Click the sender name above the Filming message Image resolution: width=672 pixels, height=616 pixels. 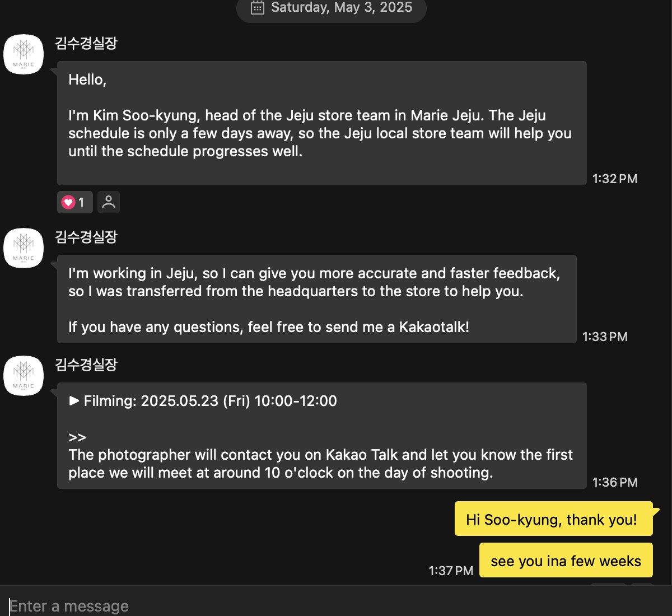(x=86, y=365)
